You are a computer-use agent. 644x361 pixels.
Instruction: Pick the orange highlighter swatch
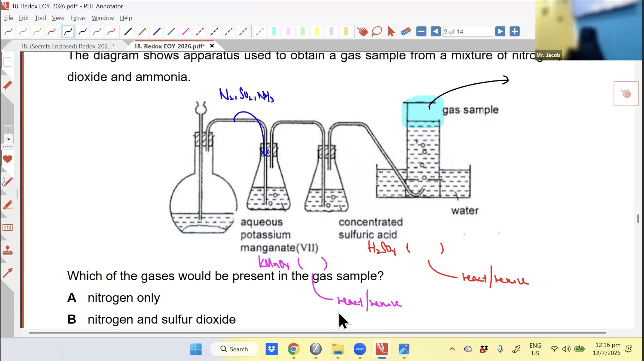(346, 32)
